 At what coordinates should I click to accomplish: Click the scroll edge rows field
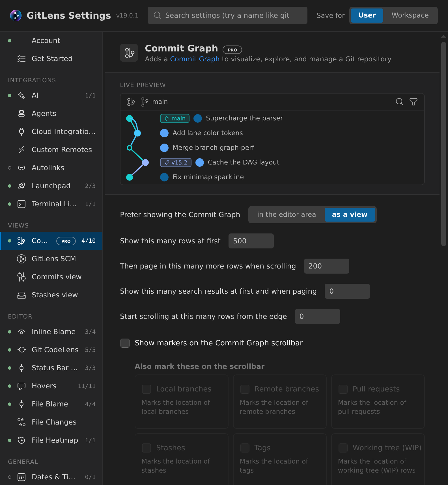[318, 316]
